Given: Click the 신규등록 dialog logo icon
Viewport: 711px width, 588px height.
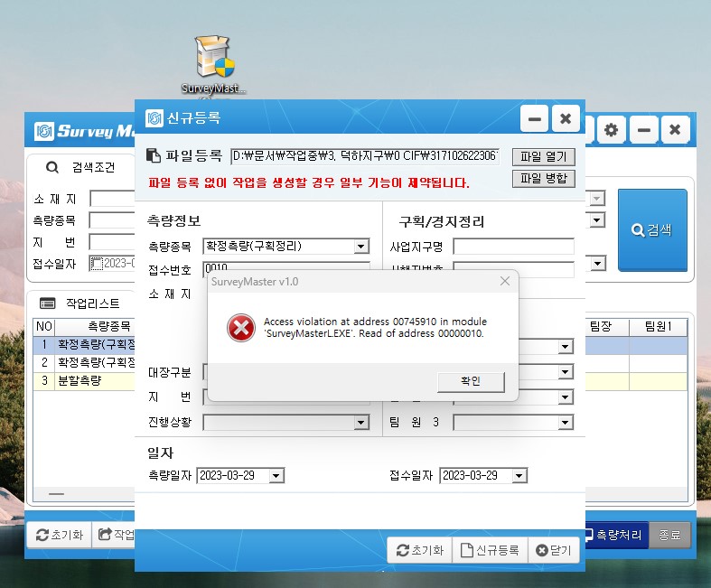Looking at the screenshot, I should point(154,118).
